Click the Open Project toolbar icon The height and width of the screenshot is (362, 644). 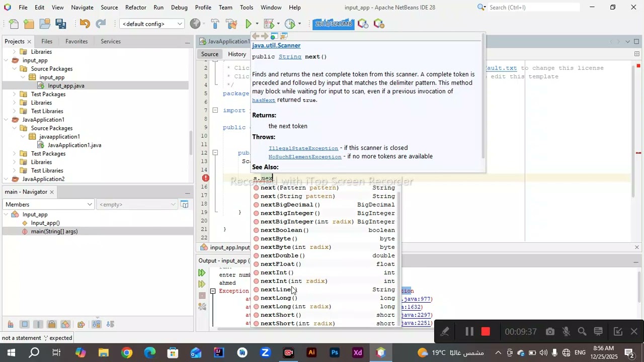pyautogui.click(x=45, y=24)
